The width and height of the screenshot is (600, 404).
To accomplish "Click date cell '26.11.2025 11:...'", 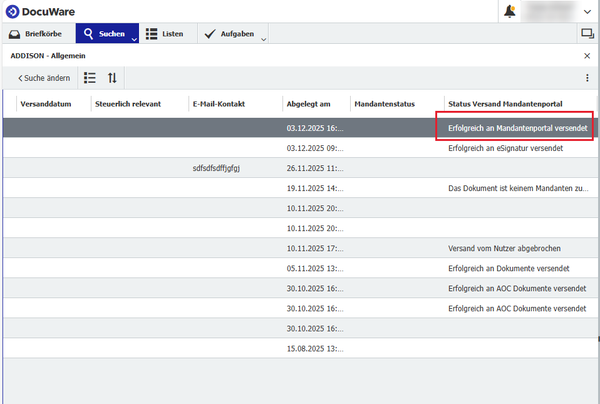I will tap(315, 168).
